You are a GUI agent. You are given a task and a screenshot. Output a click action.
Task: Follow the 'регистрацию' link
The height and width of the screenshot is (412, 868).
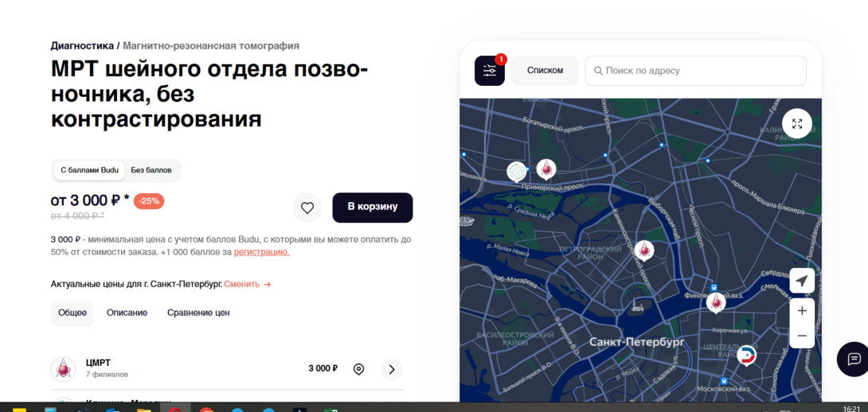(261, 252)
